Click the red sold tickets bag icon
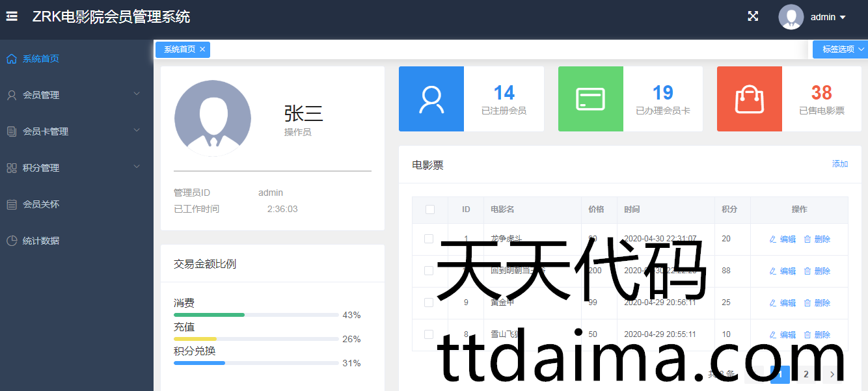This screenshot has width=868, height=391. point(749,99)
